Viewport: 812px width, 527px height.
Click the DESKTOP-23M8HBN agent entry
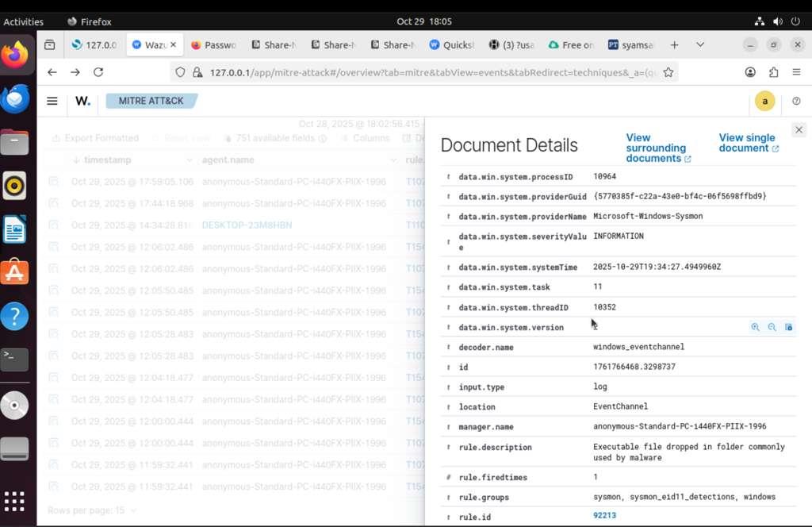pyautogui.click(x=246, y=225)
